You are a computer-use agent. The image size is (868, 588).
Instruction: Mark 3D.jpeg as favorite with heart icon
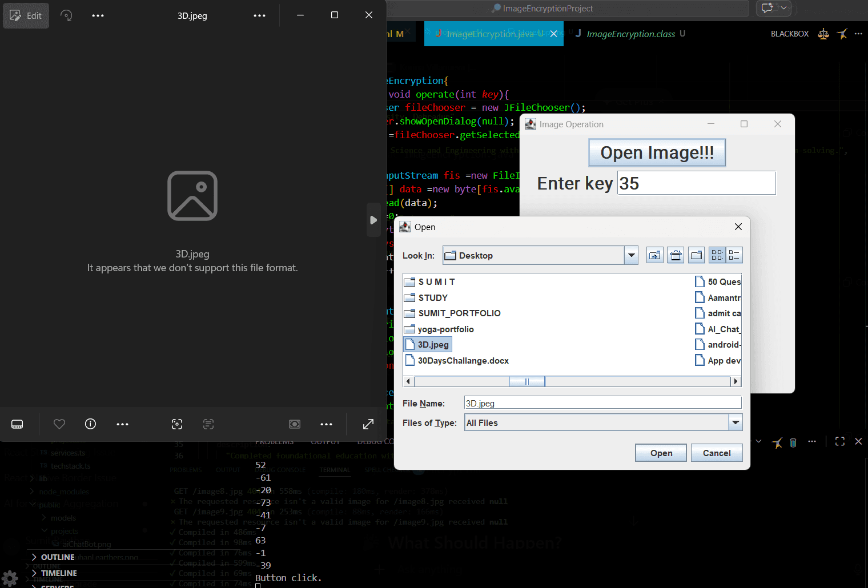tap(59, 424)
